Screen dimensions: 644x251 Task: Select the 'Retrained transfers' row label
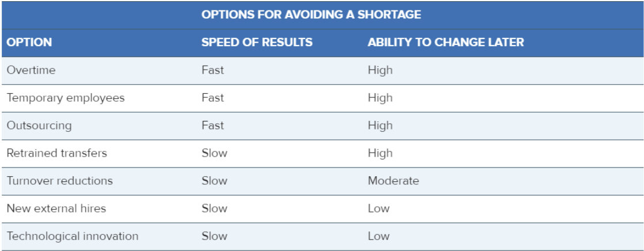[x=57, y=153]
